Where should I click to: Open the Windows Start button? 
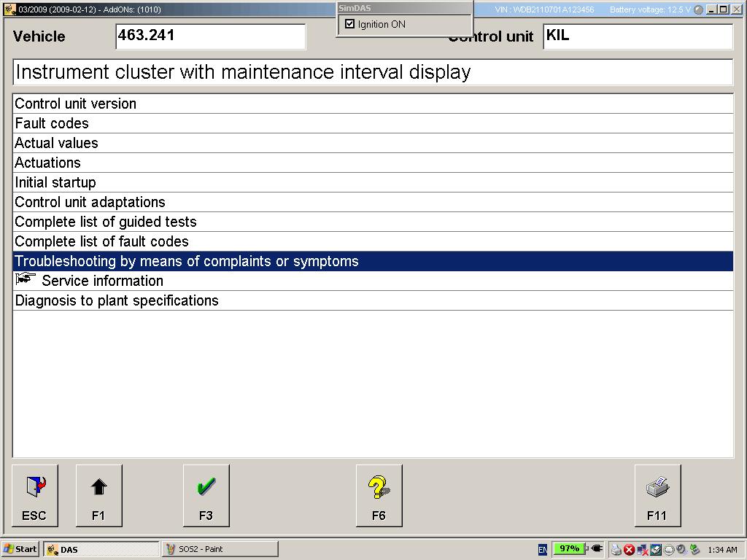(20, 549)
